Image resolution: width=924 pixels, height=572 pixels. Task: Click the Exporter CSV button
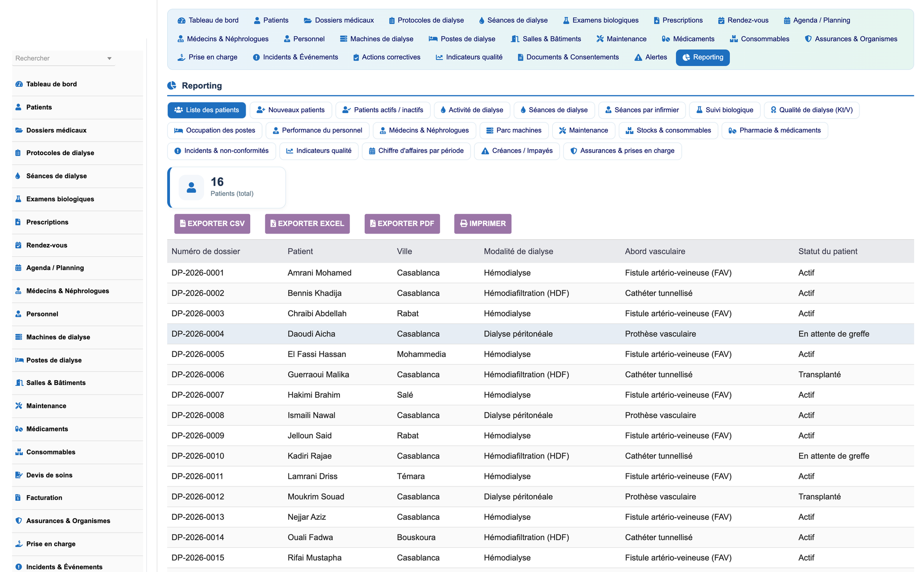coord(212,224)
